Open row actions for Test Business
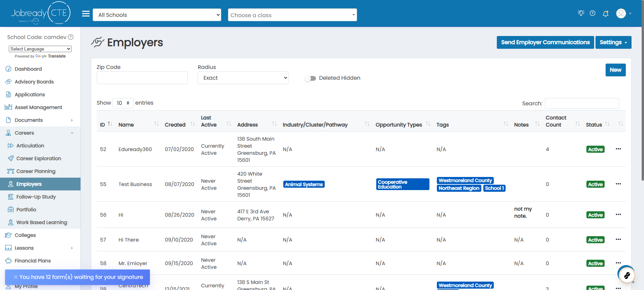 click(618, 184)
